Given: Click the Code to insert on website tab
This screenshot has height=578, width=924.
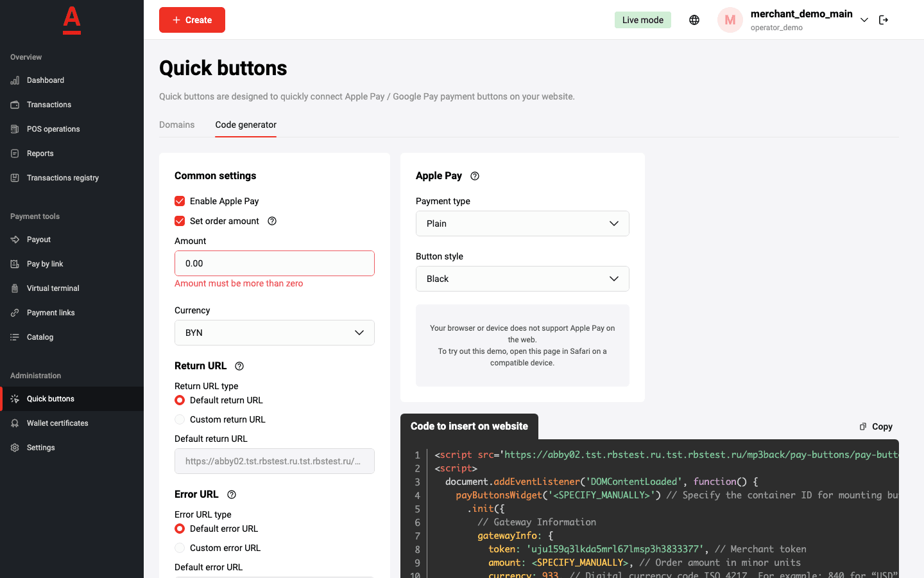Looking at the screenshot, I should (469, 426).
